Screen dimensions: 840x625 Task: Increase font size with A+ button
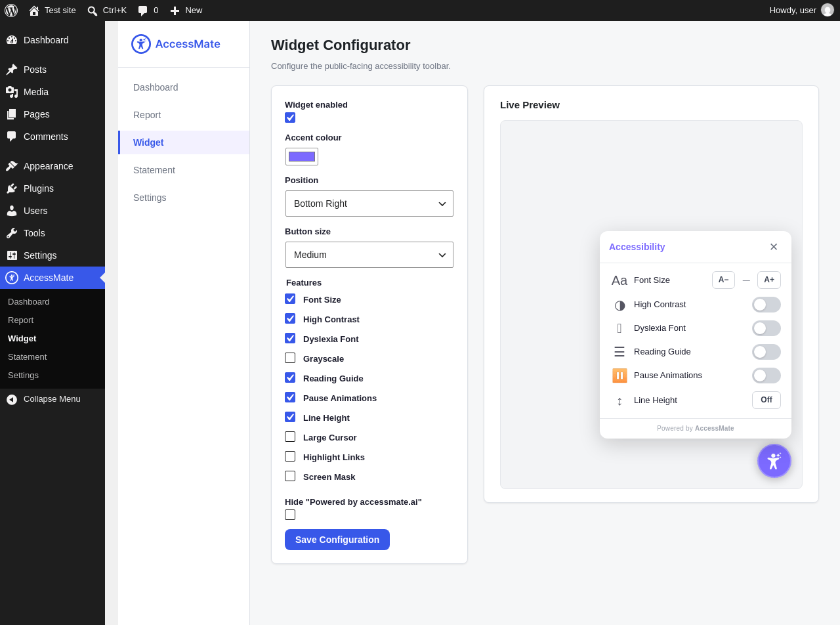pyautogui.click(x=769, y=280)
